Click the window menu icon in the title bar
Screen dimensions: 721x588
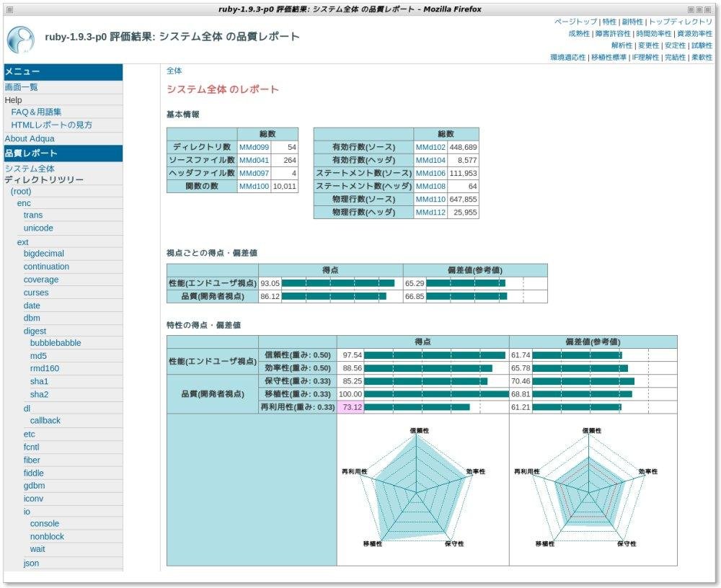pos(9,9)
